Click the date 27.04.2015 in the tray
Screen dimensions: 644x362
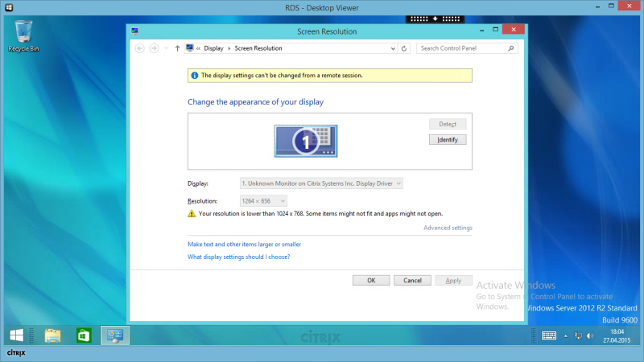[x=617, y=340]
